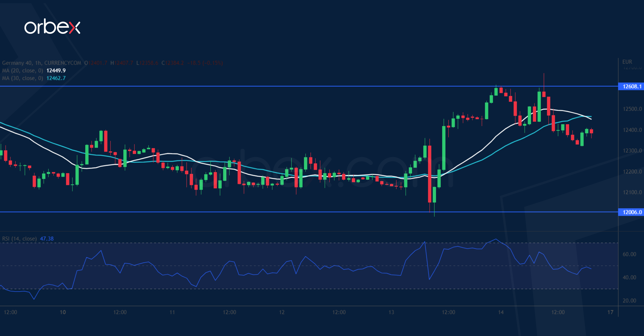Image resolution: width=644 pixels, height=336 pixels.
Task: Click the RSI value 47.38 readout
Action: coord(47,239)
